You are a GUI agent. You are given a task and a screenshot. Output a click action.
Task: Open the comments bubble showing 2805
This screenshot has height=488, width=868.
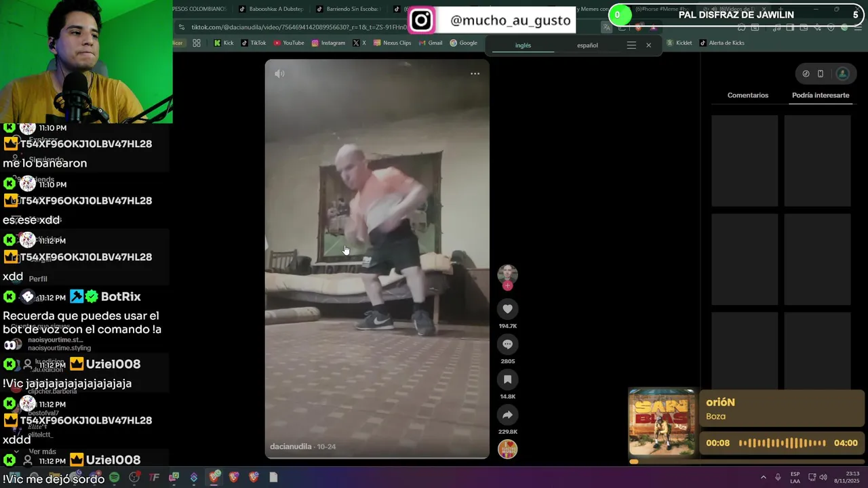tap(507, 344)
